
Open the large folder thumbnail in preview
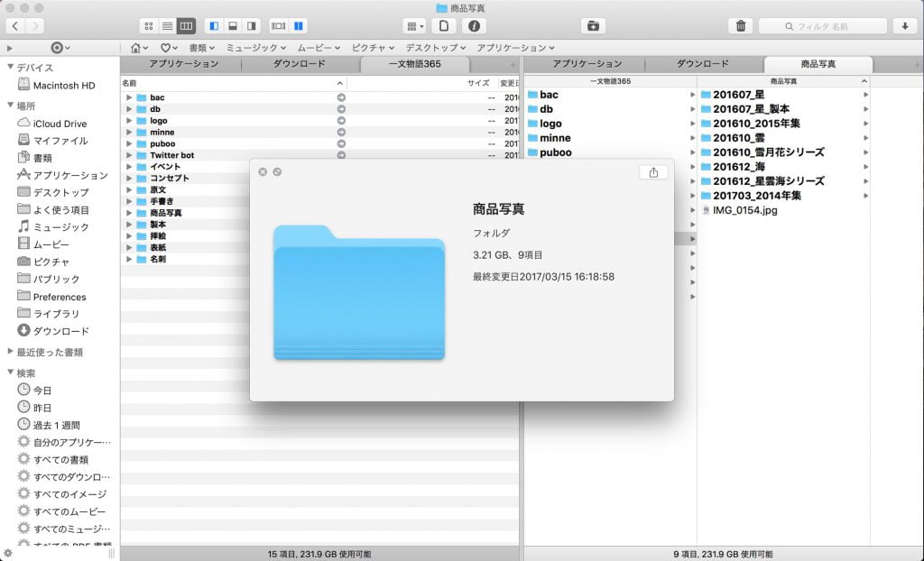pos(359,292)
